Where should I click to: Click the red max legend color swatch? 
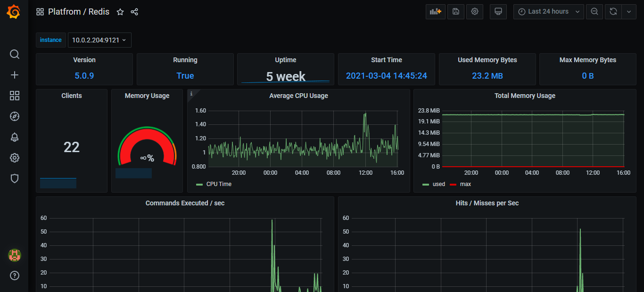454,184
